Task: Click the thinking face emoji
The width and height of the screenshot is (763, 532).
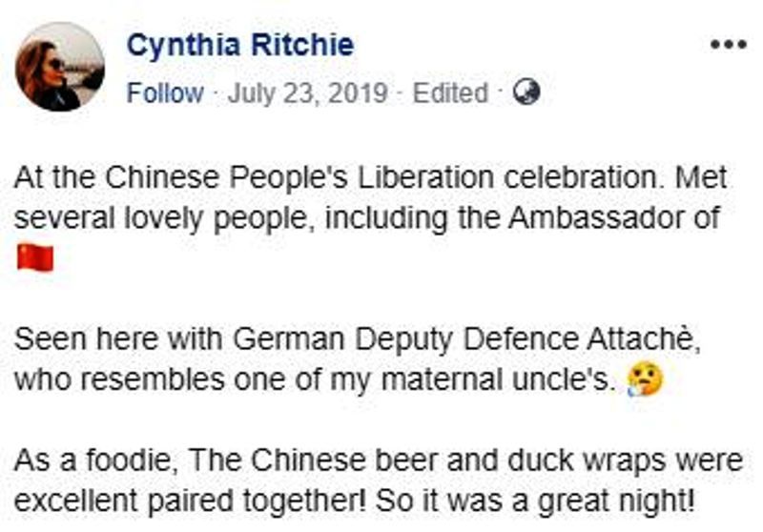Action: (x=646, y=379)
